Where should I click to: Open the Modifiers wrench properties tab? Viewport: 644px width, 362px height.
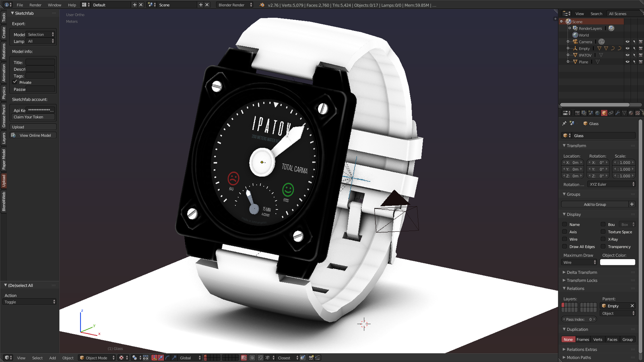[x=617, y=113]
